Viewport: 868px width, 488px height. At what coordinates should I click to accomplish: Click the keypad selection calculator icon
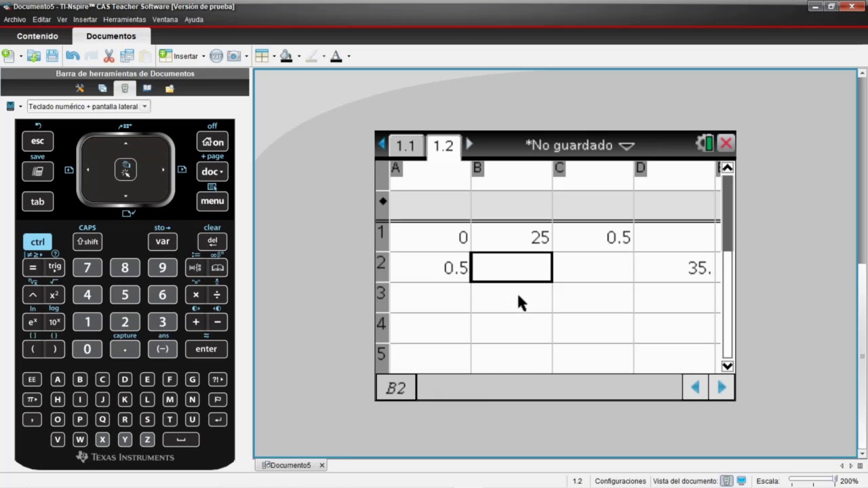coord(10,106)
